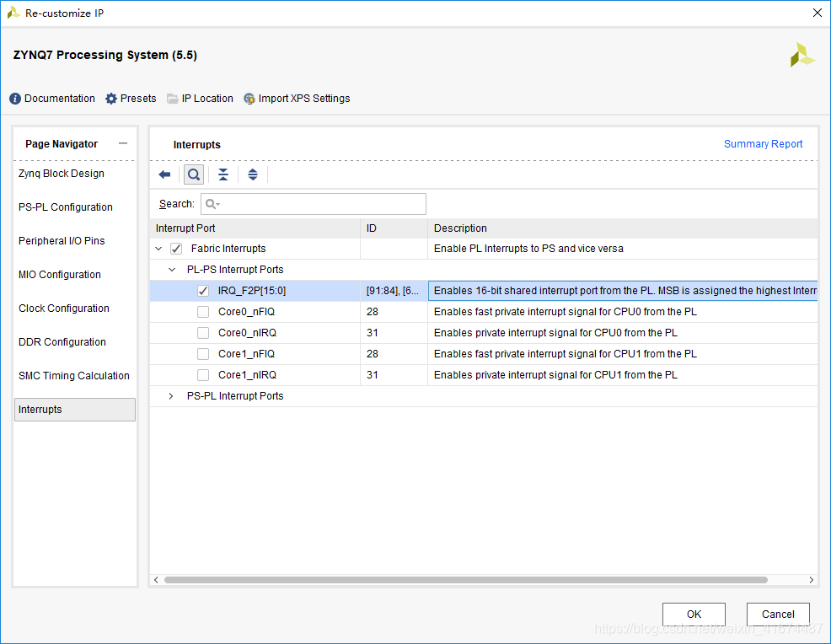Uncheck the IRQ_F2P[15:0] checkbox
The image size is (831, 644).
click(x=203, y=291)
